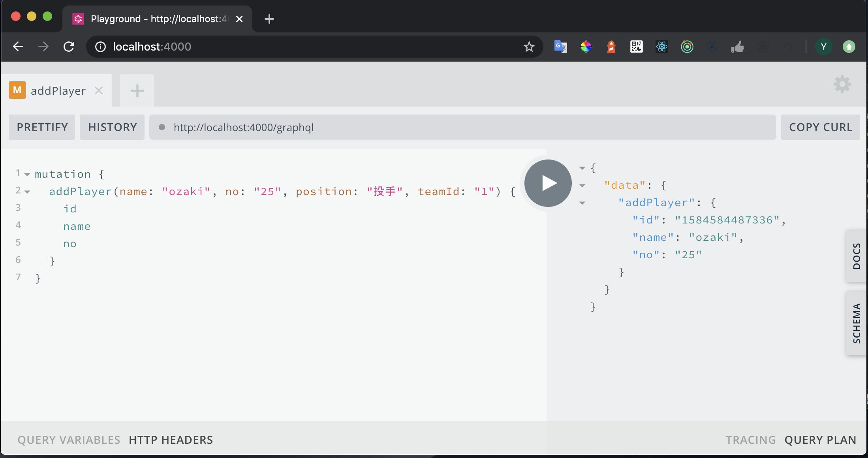The width and height of the screenshot is (868, 458).
Task: Open the dim circled-A extension icon
Action: point(712,47)
